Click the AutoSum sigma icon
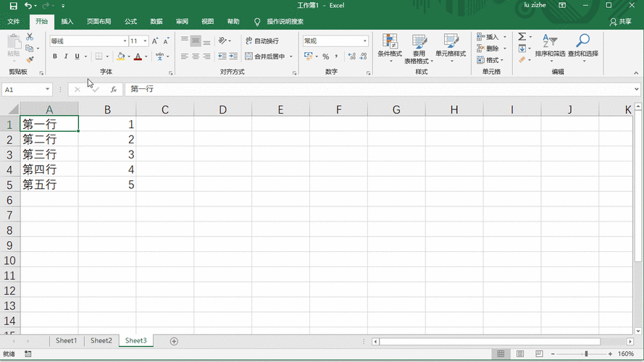 pyautogui.click(x=522, y=37)
